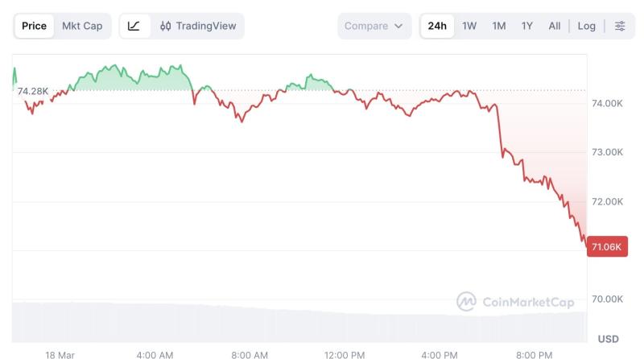Screen dimensions: 644x359
Task: Click the 74.28K opening price label
Action: pyautogui.click(x=32, y=91)
